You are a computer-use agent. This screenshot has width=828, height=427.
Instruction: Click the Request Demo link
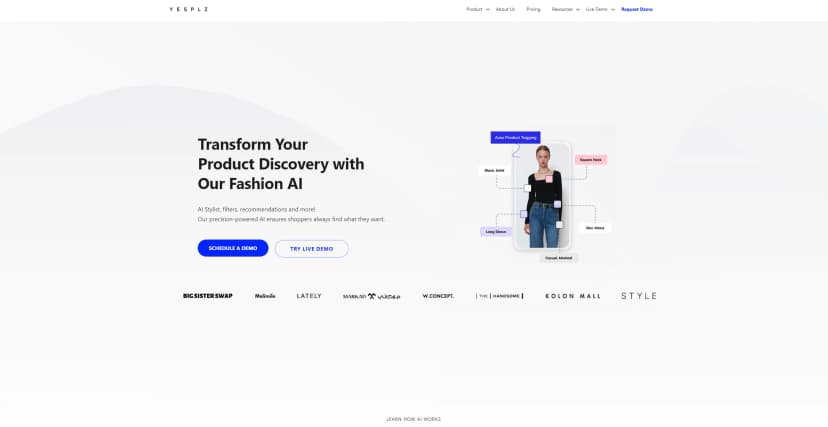click(x=637, y=10)
